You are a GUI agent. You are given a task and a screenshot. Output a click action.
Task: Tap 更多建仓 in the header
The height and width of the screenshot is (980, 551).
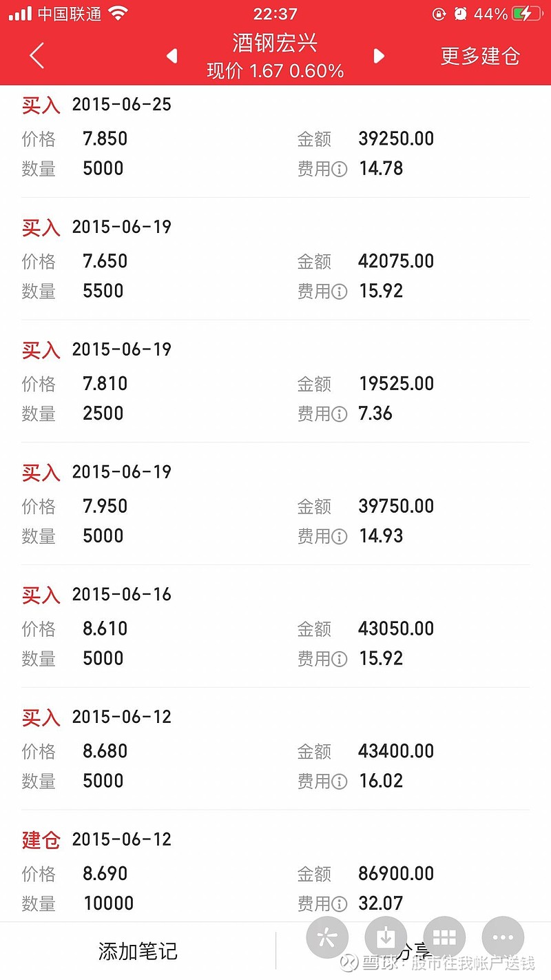click(x=480, y=56)
